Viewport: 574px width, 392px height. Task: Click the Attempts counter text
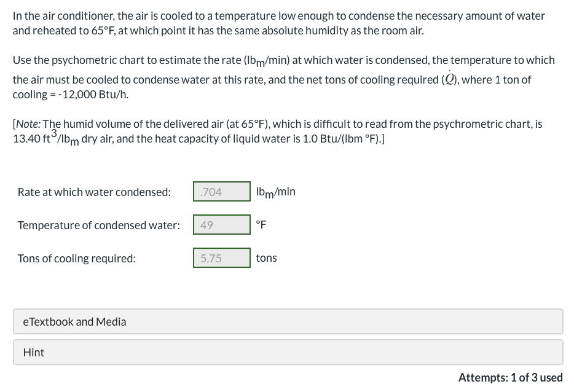(511, 377)
